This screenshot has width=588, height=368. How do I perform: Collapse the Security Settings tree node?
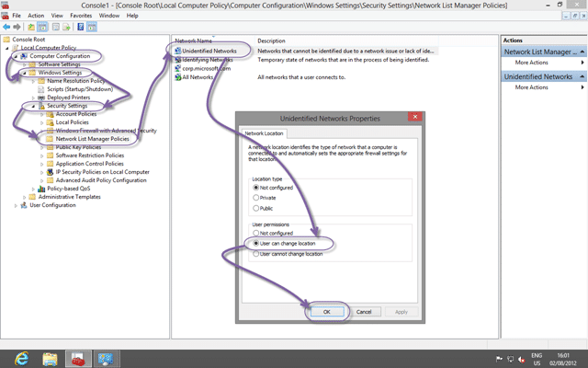tap(33, 107)
